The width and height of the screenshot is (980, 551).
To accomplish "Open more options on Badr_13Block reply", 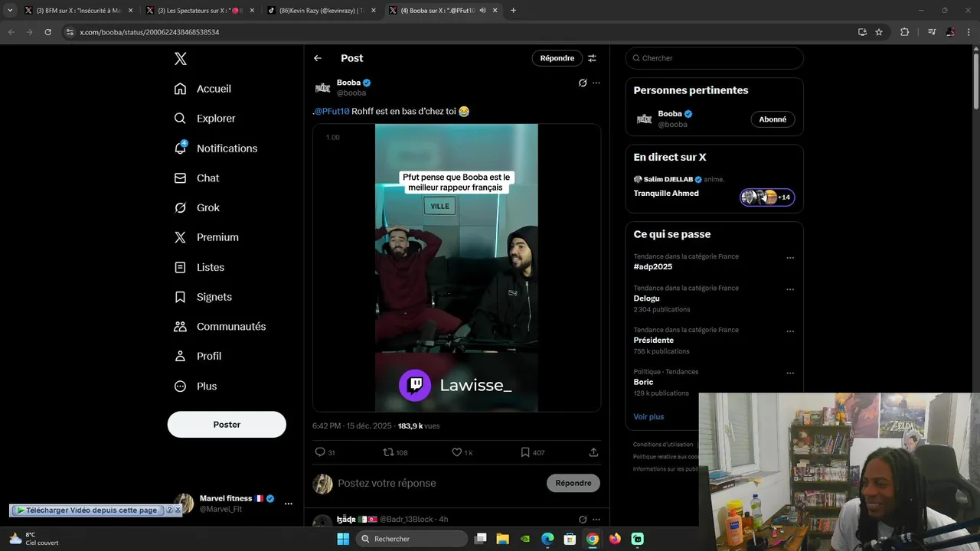I will (596, 520).
